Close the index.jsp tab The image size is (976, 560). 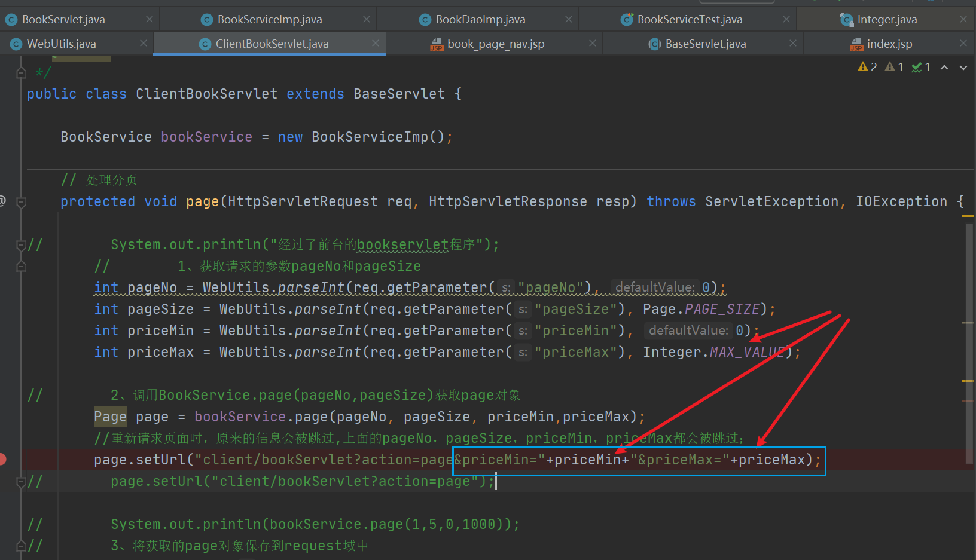tap(963, 43)
